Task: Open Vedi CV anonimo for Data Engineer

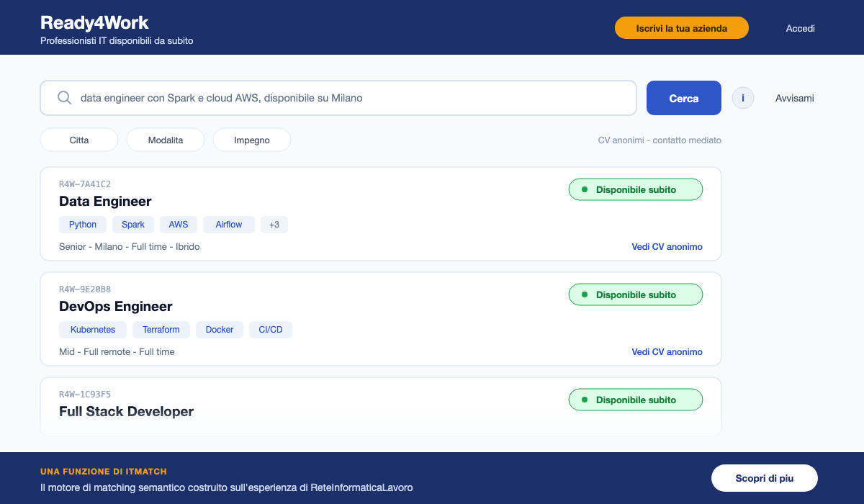Action: 667,247
